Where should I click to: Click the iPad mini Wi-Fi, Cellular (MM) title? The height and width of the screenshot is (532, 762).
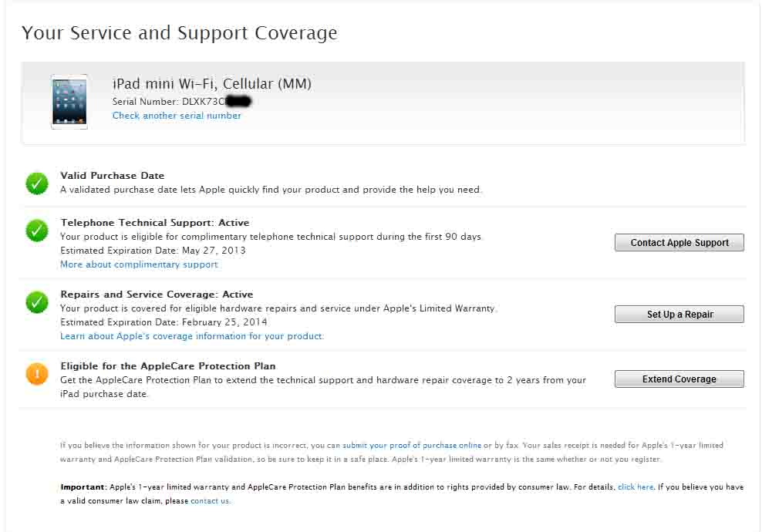pos(212,84)
